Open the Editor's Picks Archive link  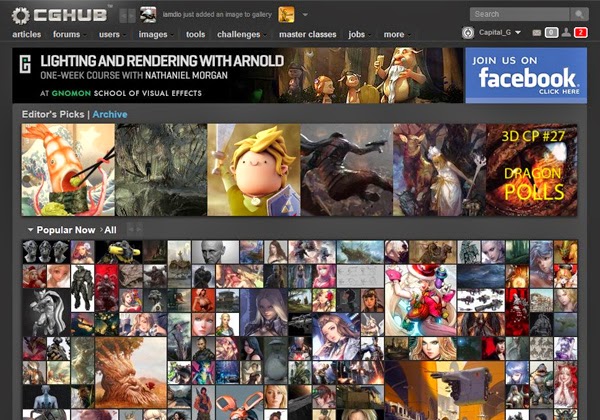pyautogui.click(x=110, y=114)
